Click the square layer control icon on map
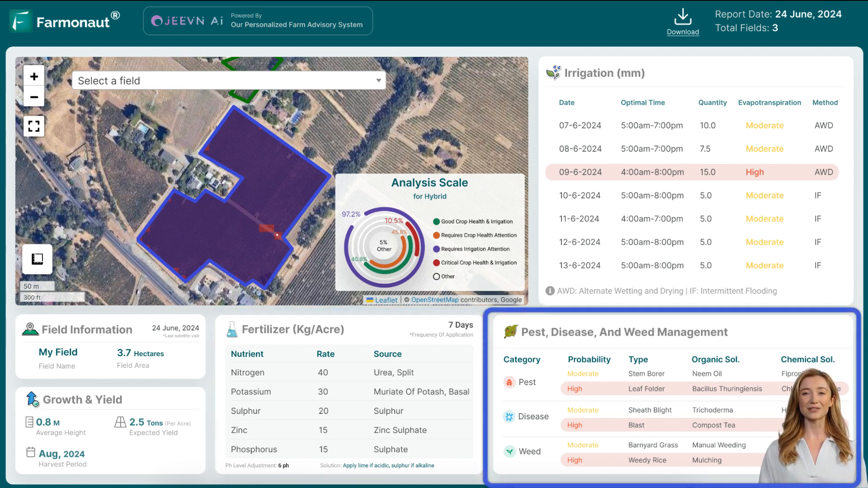Image resolution: width=868 pixels, height=488 pixels. click(37, 258)
